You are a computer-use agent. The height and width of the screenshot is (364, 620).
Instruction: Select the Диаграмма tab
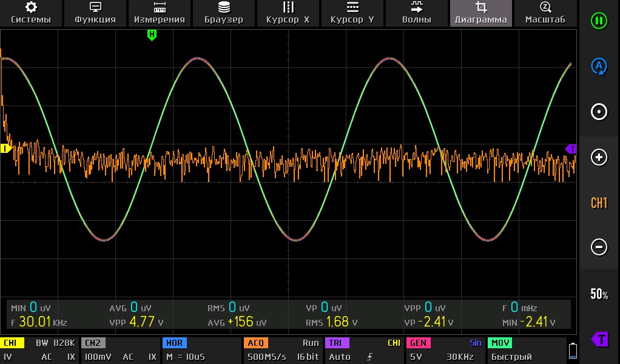(x=481, y=13)
